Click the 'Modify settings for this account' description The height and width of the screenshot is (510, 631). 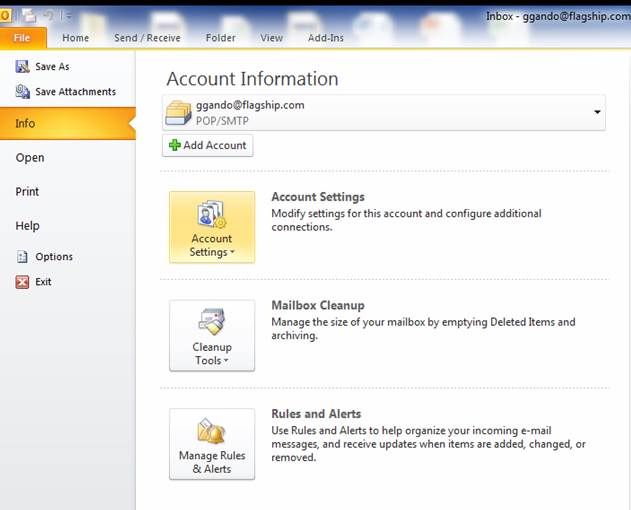[x=406, y=220]
